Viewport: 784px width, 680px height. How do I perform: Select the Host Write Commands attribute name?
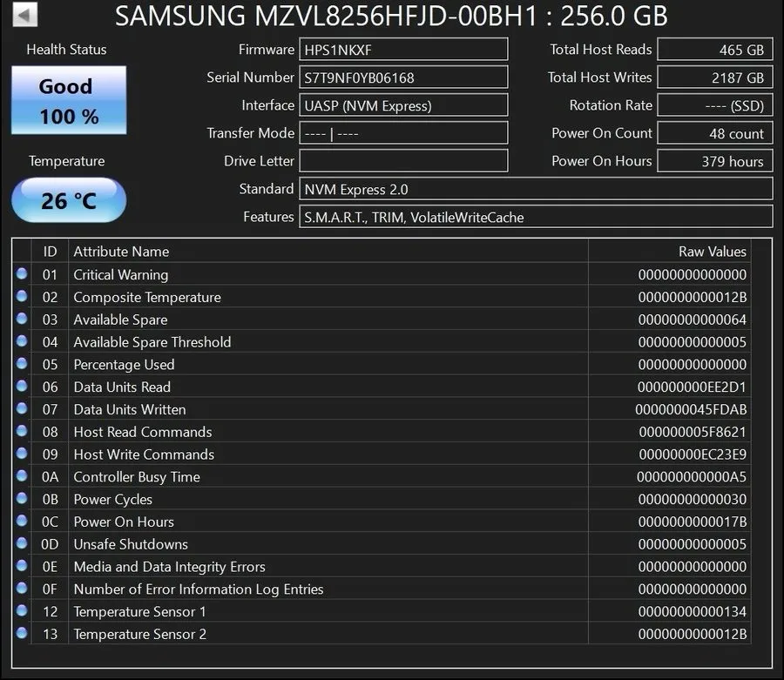click(144, 454)
